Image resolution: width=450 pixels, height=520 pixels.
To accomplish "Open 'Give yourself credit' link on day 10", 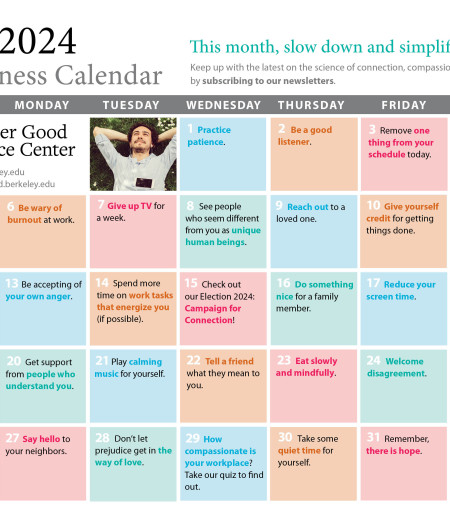I will (403, 212).
